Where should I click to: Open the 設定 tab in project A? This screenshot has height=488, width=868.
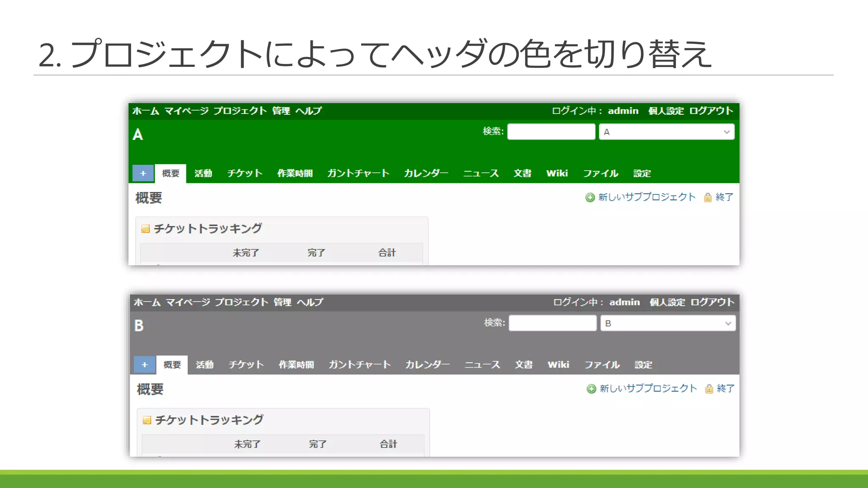click(642, 173)
